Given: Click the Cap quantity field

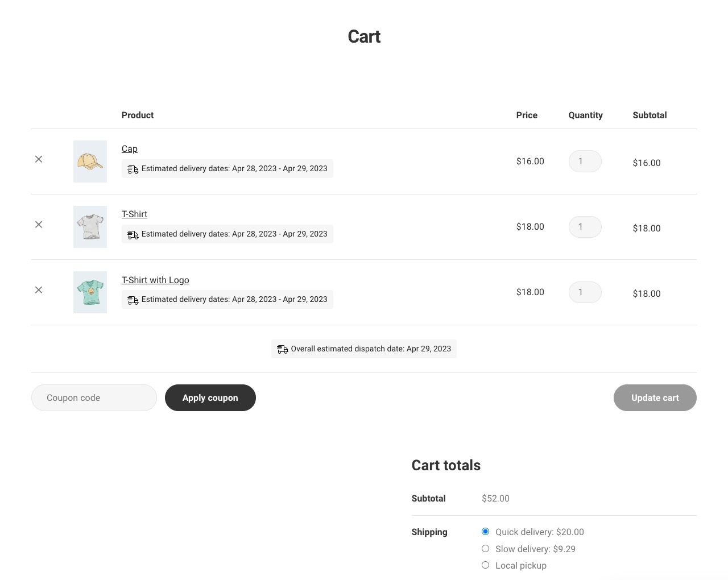Looking at the screenshot, I should (585, 161).
